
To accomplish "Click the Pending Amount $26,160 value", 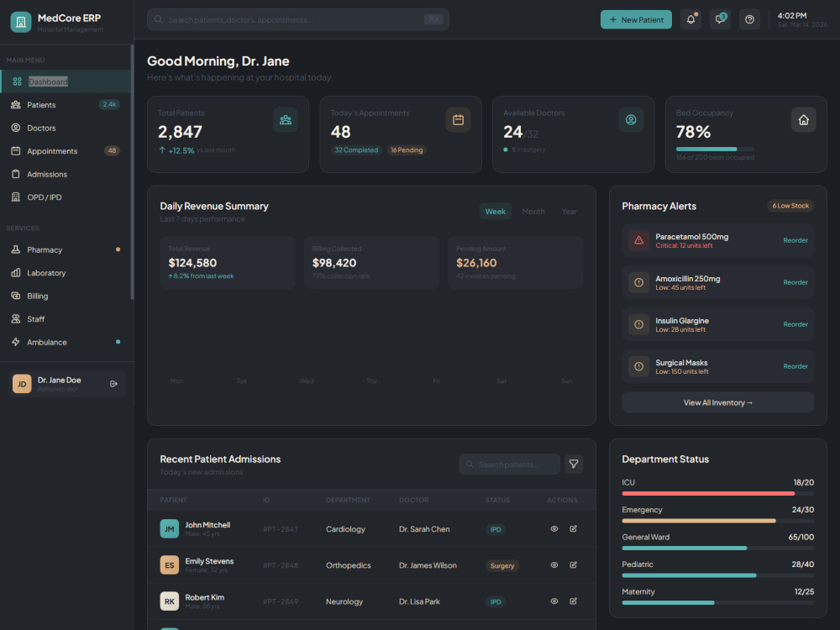I will 476,263.
